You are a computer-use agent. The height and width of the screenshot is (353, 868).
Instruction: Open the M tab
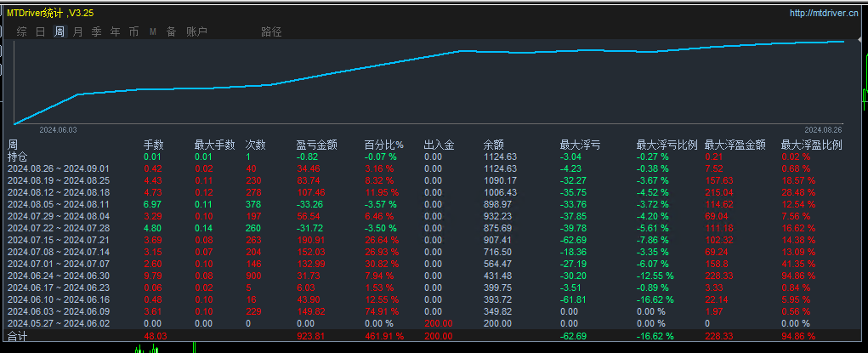[152, 32]
